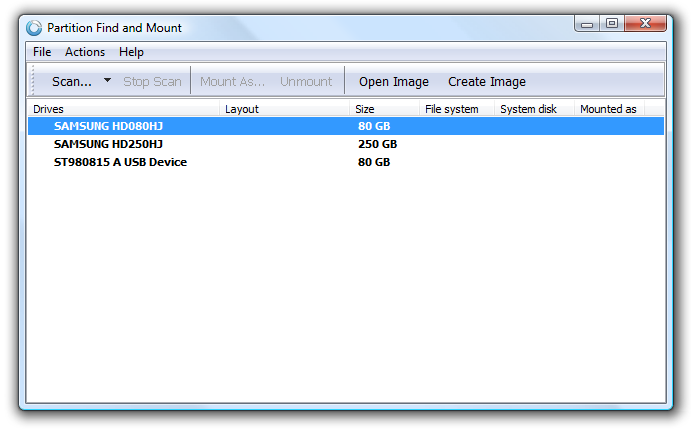Click the File system column header
The width and height of the screenshot is (691, 431).
click(x=457, y=109)
